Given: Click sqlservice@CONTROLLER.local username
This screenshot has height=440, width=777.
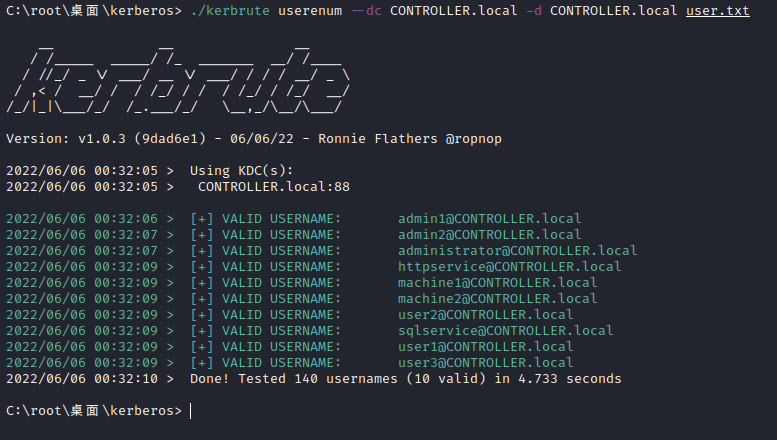Looking at the screenshot, I should click(505, 330).
